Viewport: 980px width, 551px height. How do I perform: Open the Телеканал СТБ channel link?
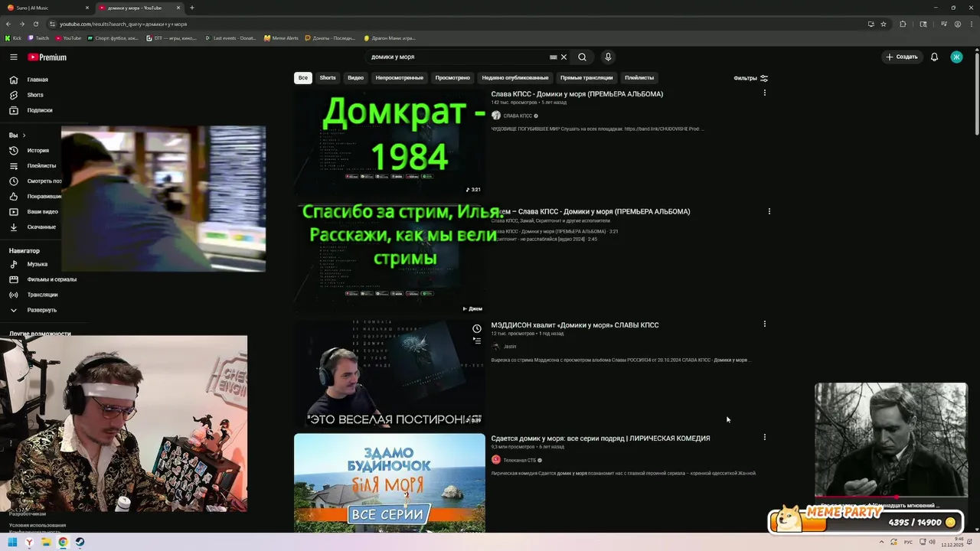(519, 460)
